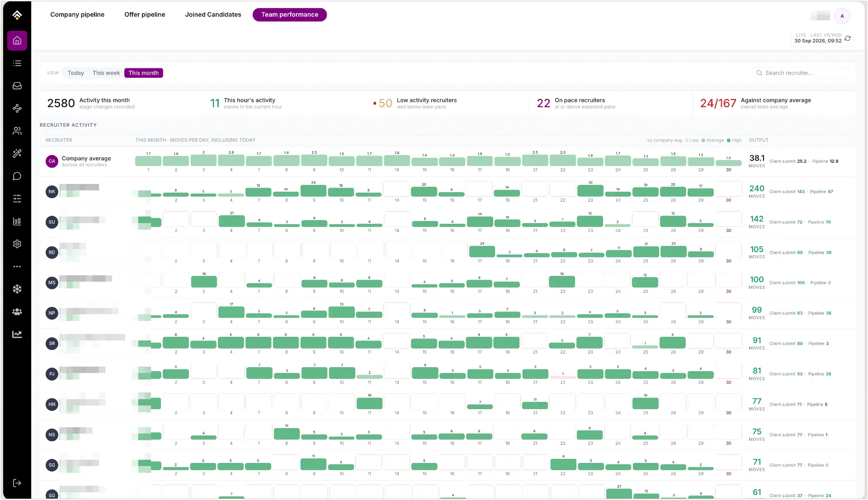Open the user avatar menu

click(842, 16)
